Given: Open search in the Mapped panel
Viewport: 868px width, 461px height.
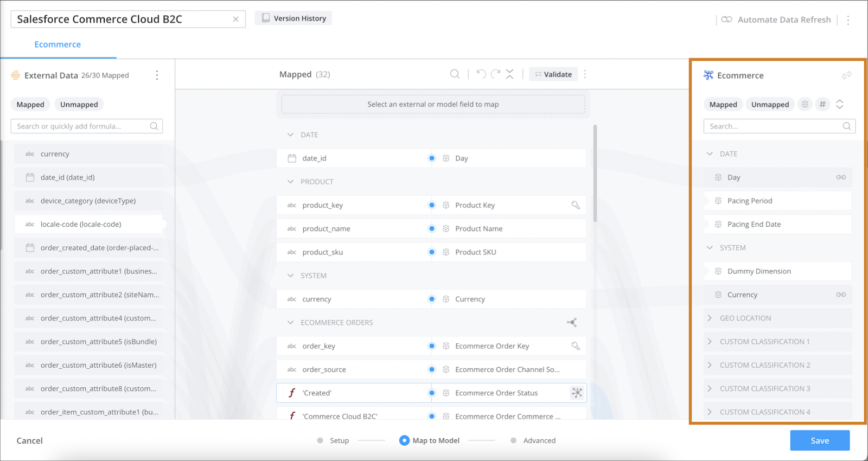Looking at the screenshot, I should [455, 74].
